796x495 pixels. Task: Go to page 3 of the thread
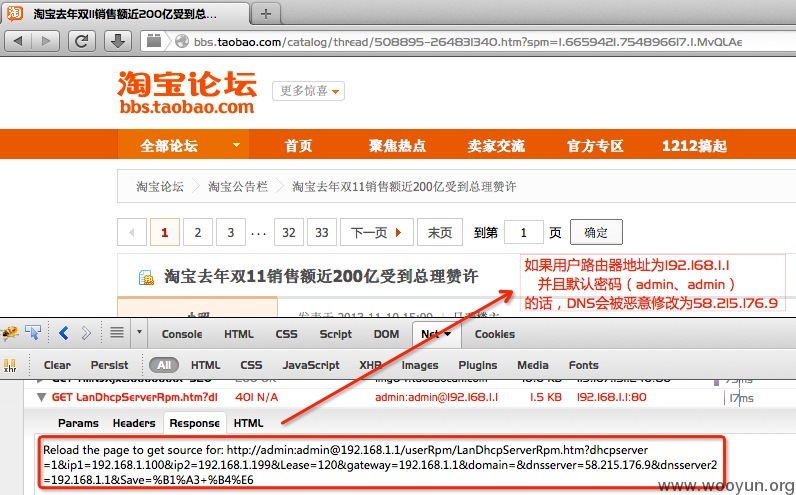point(230,233)
